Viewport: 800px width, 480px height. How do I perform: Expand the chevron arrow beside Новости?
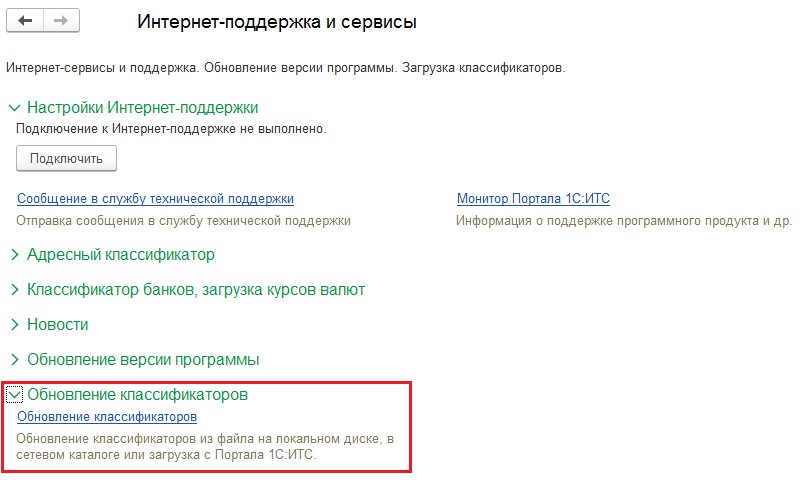[15, 324]
